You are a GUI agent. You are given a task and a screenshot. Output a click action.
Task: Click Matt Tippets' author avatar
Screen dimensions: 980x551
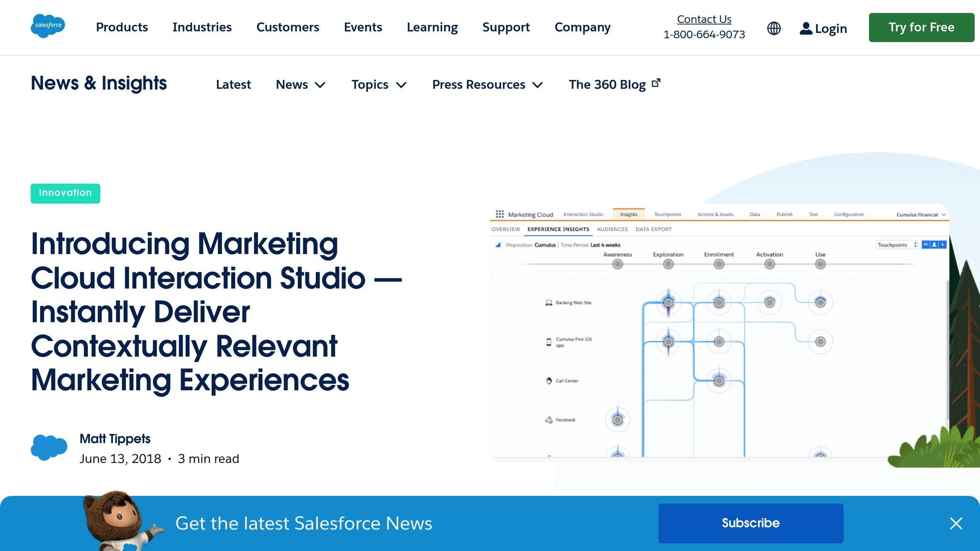point(49,448)
